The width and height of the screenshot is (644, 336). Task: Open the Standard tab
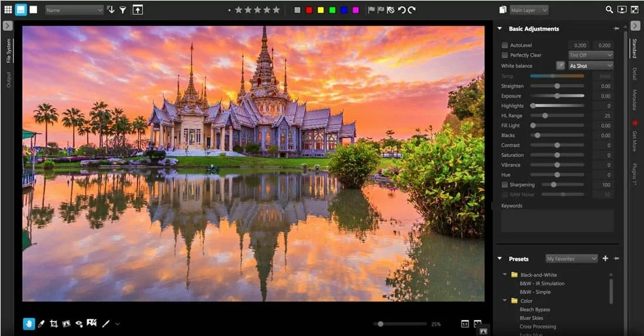click(634, 48)
